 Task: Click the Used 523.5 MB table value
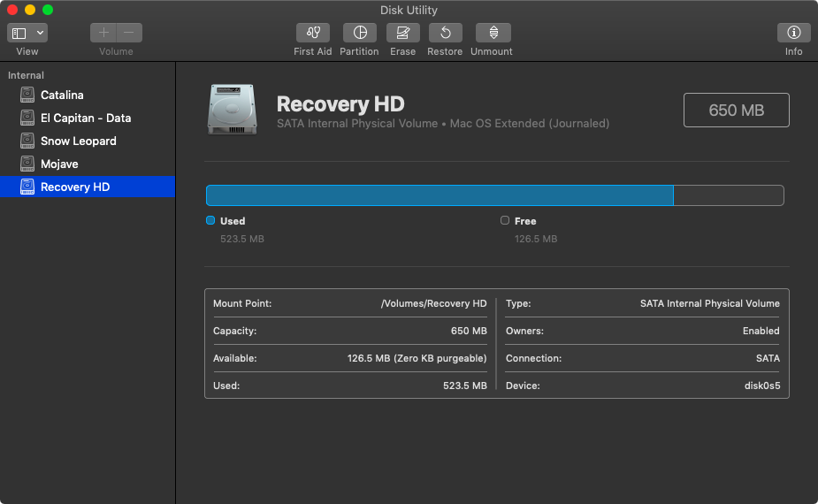(465, 386)
